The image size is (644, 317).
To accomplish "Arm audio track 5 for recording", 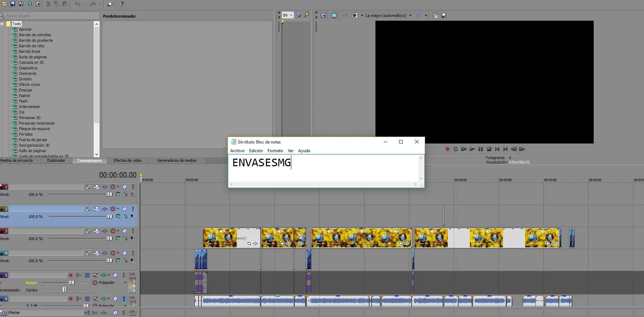I will 71,275.
